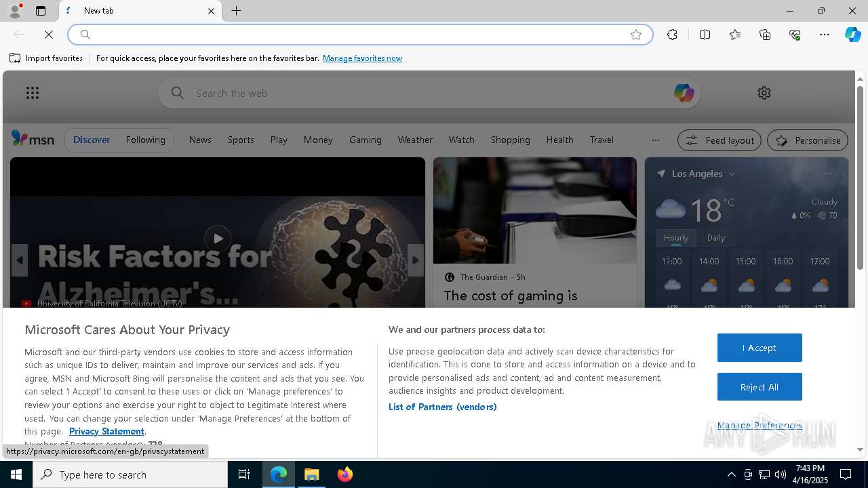The image size is (868, 488).
Task: Launch Firefox from the taskbar
Action: (x=345, y=474)
